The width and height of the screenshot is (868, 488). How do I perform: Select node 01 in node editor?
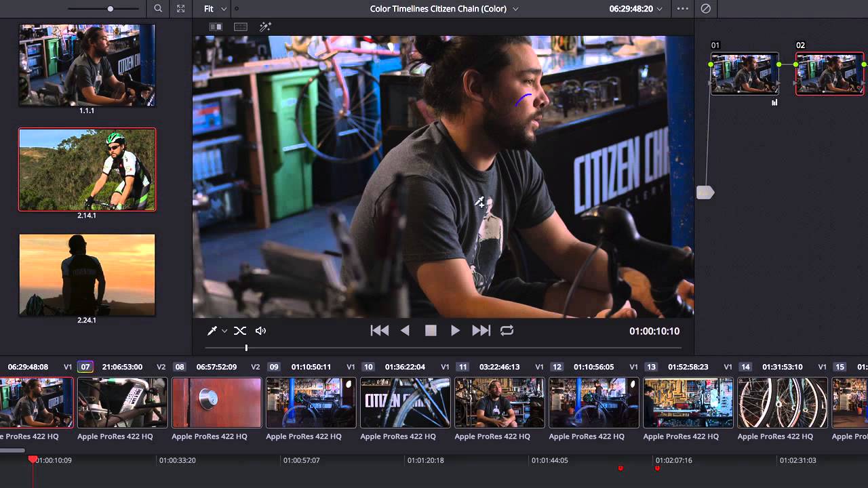click(x=745, y=74)
